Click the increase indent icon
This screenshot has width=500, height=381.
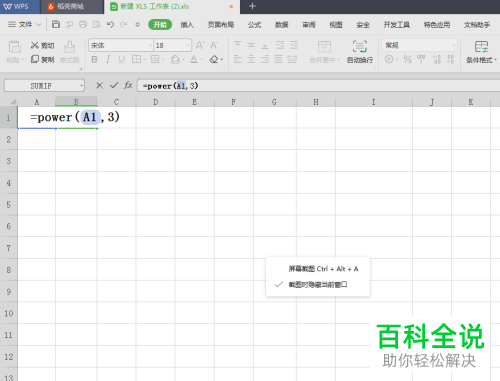coord(294,45)
